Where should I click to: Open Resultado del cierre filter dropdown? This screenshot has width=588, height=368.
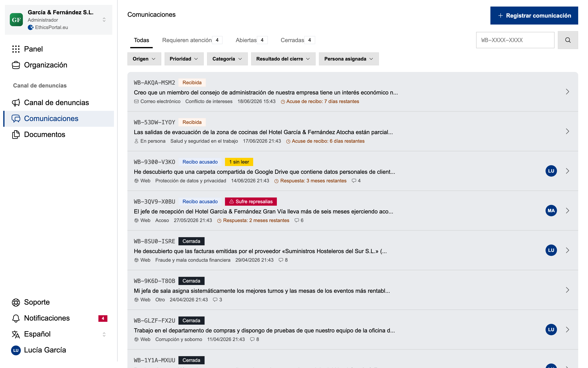(x=283, y=59)
